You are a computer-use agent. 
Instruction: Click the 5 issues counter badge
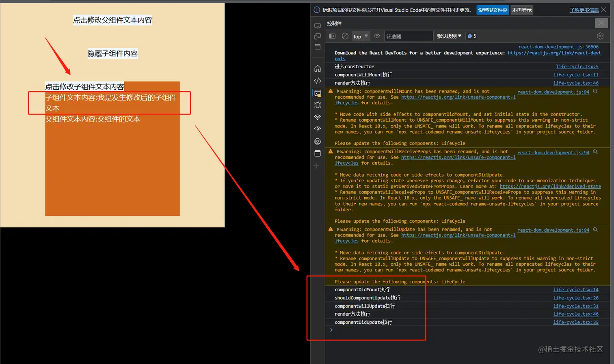coord(472,36)
